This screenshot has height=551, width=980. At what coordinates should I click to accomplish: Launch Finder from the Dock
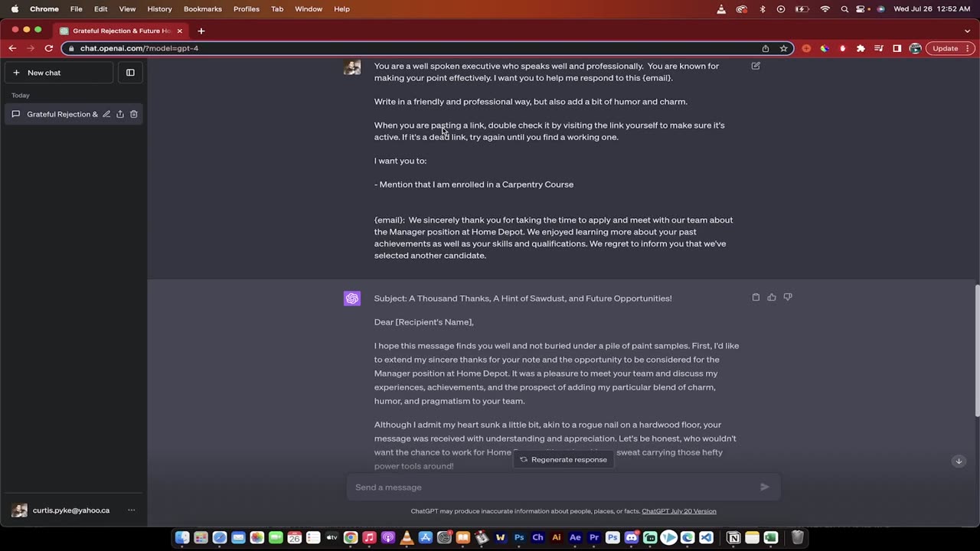(x=182, y=538)
